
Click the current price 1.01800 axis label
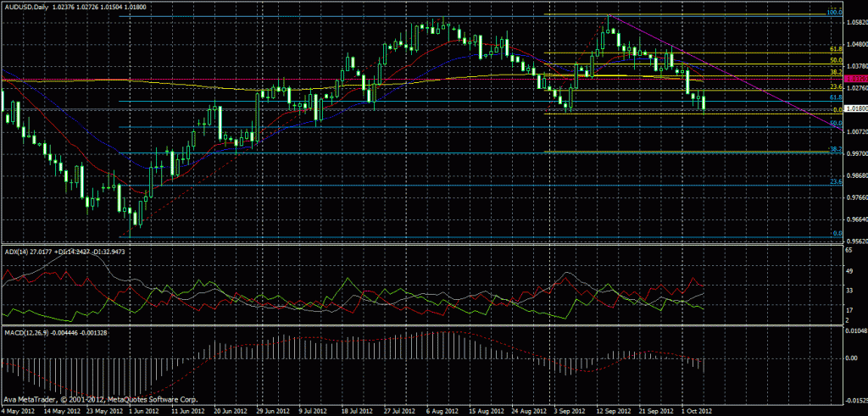tap(852, 109)
